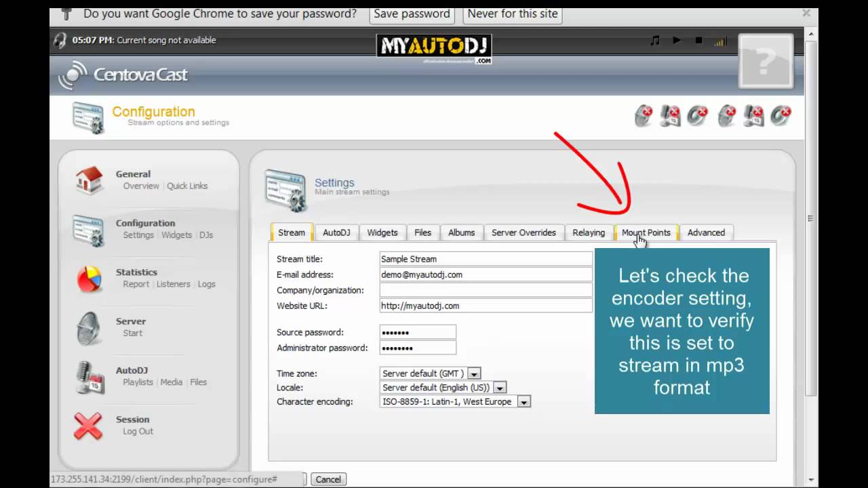The image size is (868, 488).
Task: Click the Source password field
Action: point(418,332)
